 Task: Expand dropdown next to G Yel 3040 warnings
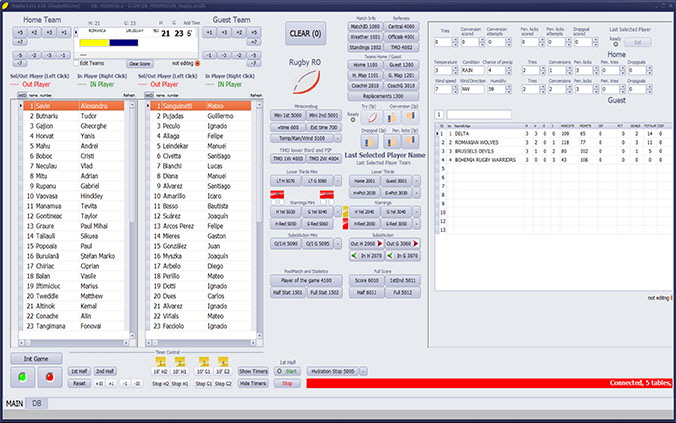pos(416,212)
